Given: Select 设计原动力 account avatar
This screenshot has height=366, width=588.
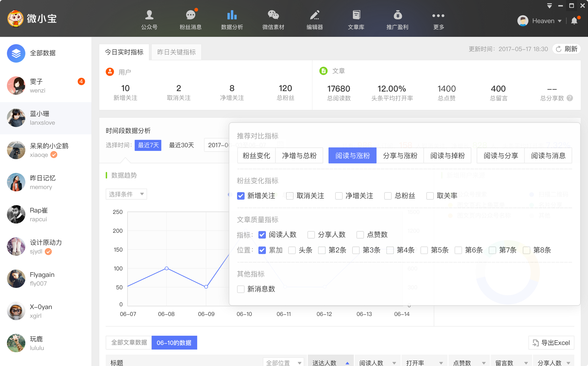Looking at the screenshot, I should (x=16, y=247).
